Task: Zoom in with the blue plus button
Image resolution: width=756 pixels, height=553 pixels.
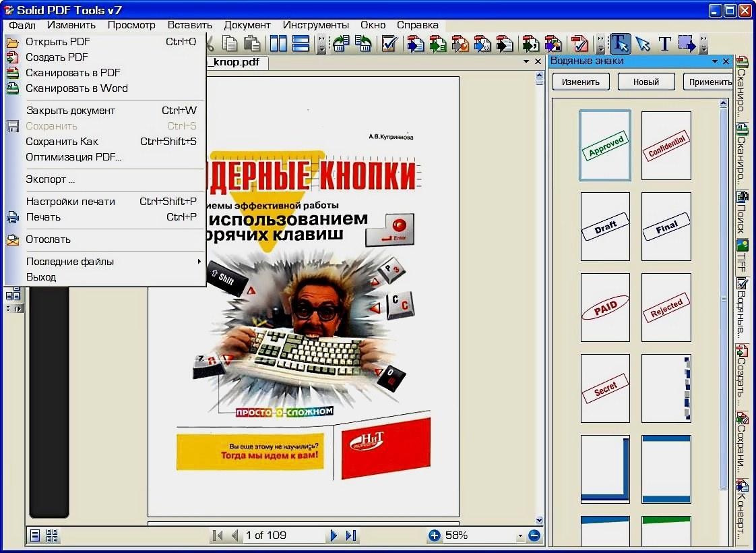Action: pos(435,535)
